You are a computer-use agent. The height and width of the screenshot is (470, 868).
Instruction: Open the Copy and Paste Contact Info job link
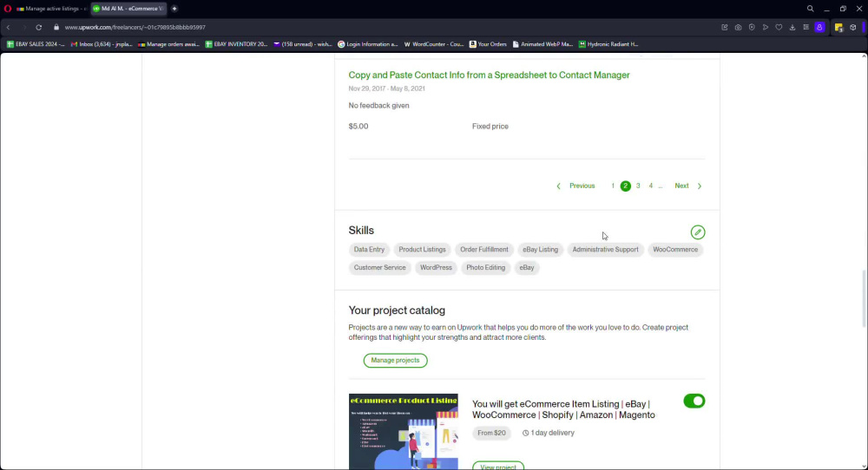(x=489, y=75)
